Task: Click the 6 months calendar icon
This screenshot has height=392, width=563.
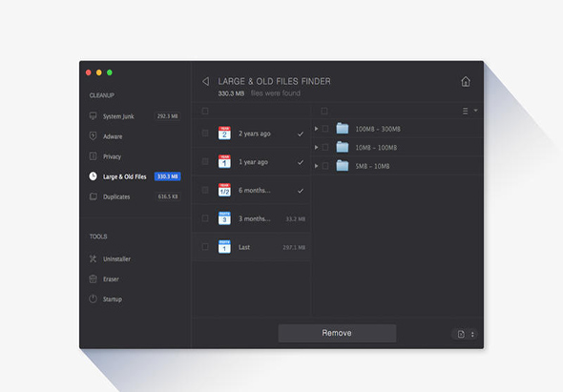Action: 224,190
